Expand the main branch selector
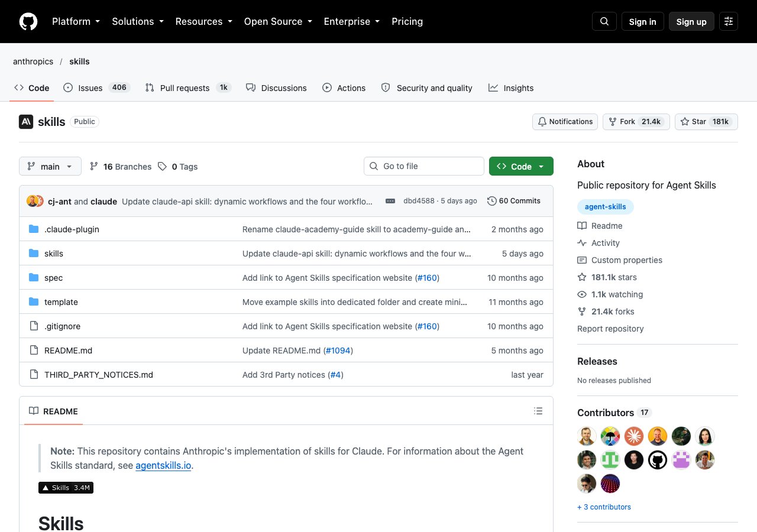Image resolution: width=757 pixels, height=532 pixels. (x=50, y=166)
